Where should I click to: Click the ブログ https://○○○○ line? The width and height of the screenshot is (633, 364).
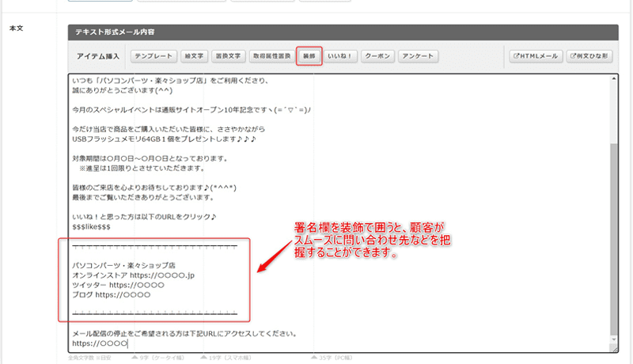click(x=112, y=294)
